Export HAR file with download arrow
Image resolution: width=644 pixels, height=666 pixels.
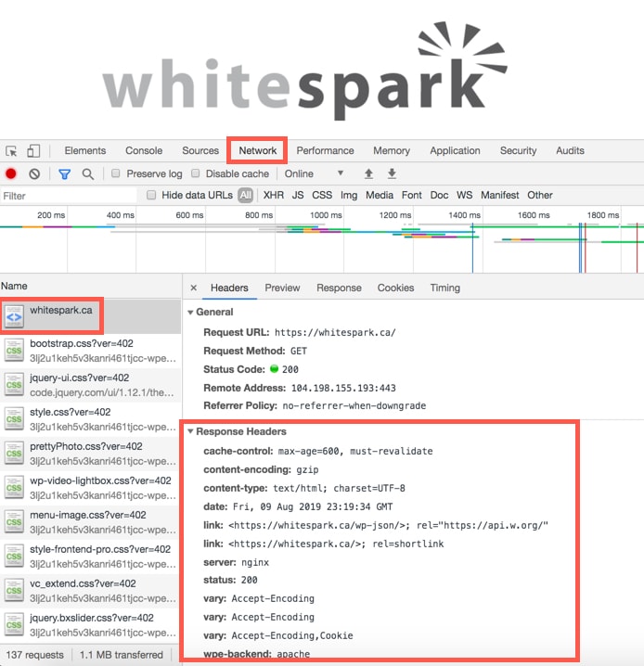tap(392, 173)
